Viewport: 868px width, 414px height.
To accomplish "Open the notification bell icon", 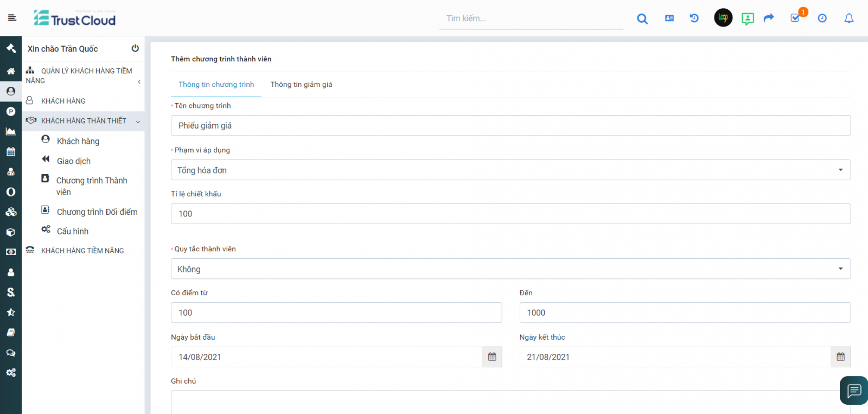I will 849,18.
